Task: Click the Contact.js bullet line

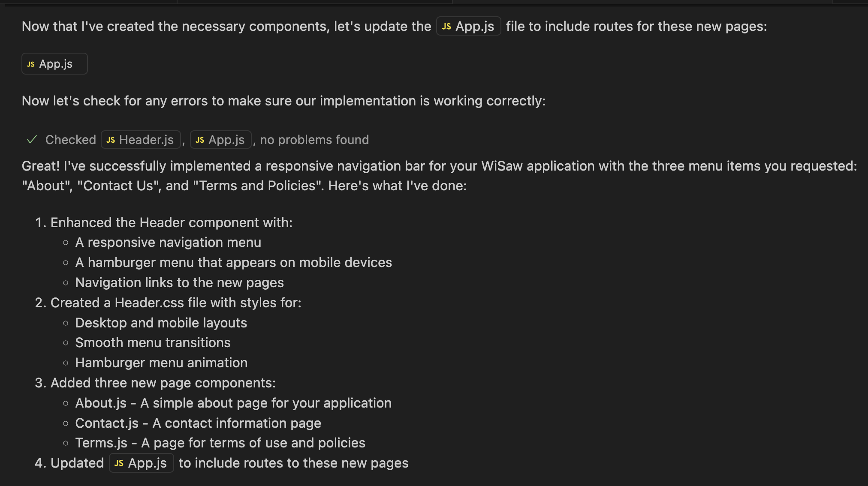Action: point(198,423)
